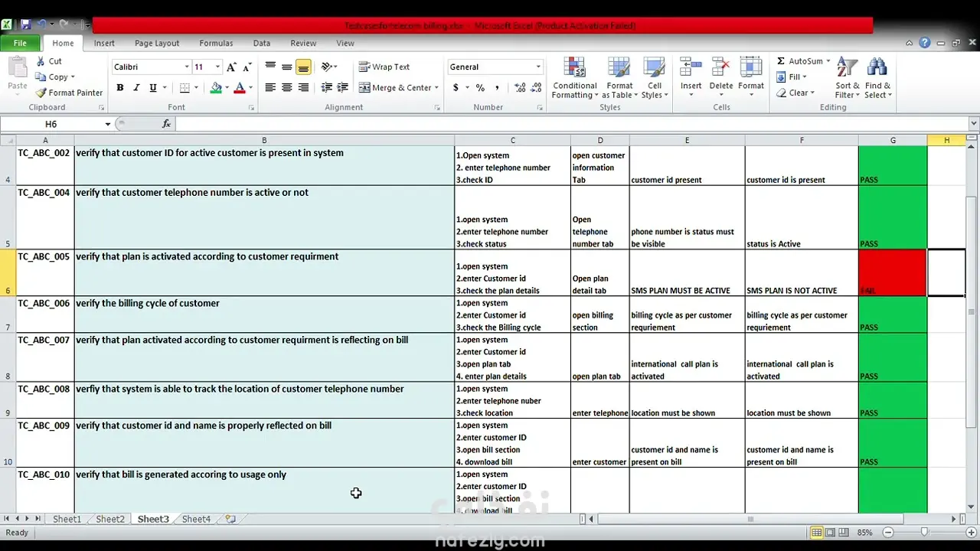Screen dimensions: 980x551
Task: Click the Comma Style icon
Action: tap(497, 88)
